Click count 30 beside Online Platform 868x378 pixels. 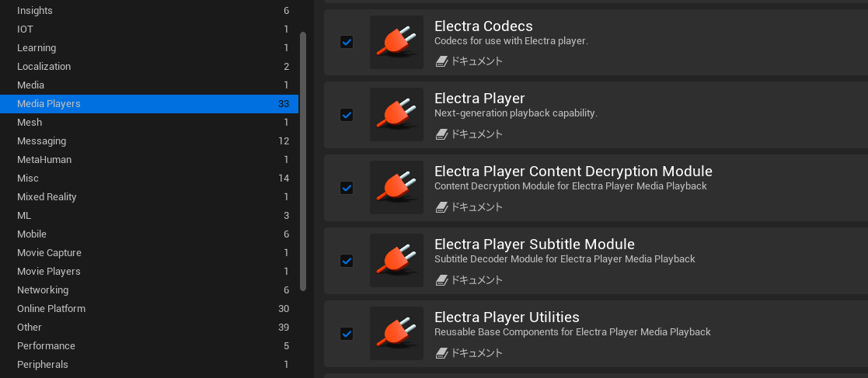pyautogui.click(x=284, y=308)
